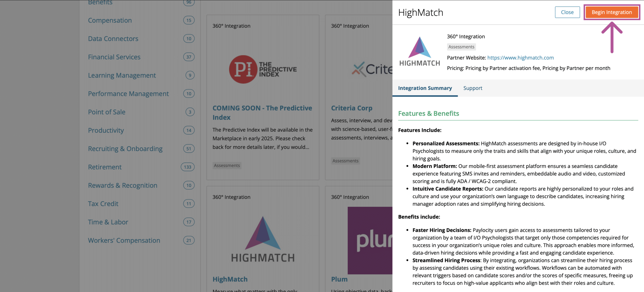644x292 pixels.
Task: Open the Learning Management category
Action: pos(122,75)
